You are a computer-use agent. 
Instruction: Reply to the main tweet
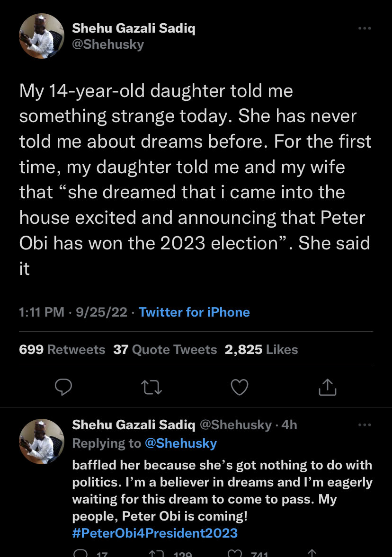[x=63, y=388]
